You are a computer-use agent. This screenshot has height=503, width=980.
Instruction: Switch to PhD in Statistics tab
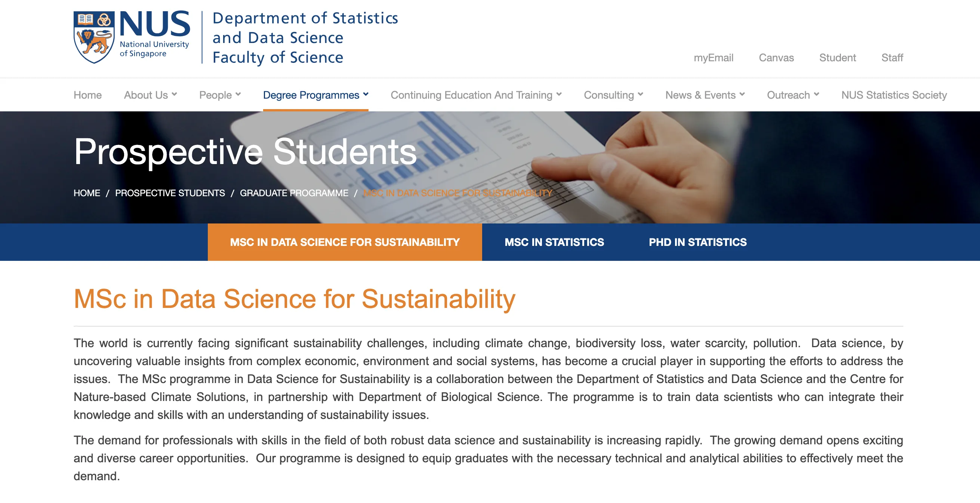coord(697,242)
